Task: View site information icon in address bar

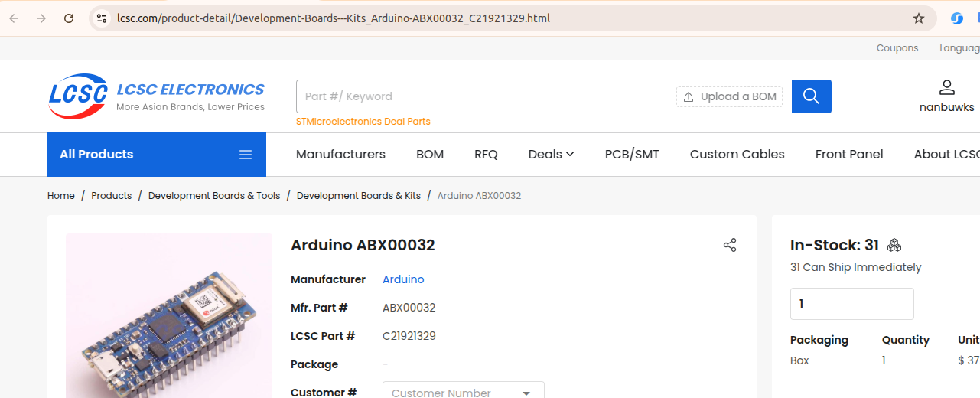Action: (102, 18)
